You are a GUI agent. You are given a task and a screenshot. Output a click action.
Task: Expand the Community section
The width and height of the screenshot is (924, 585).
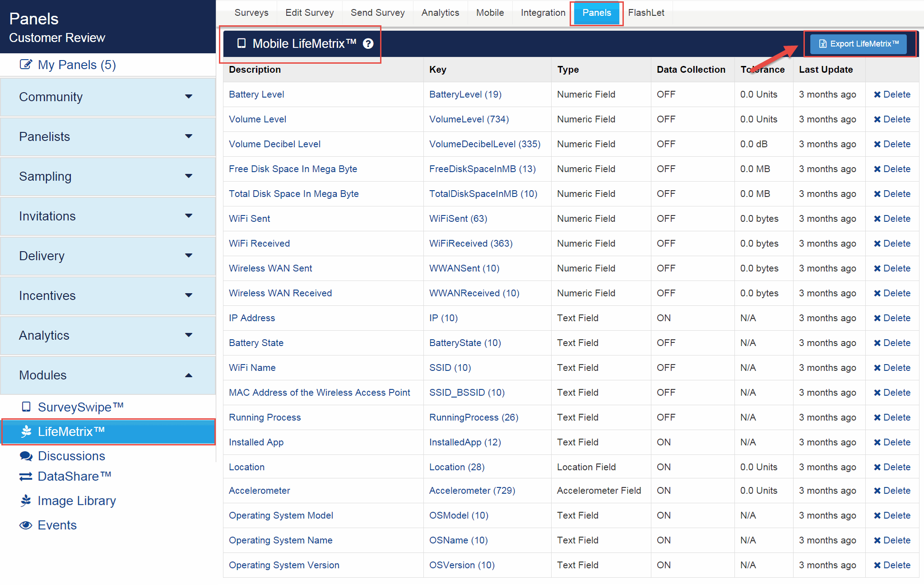click(x=189, y=97)
